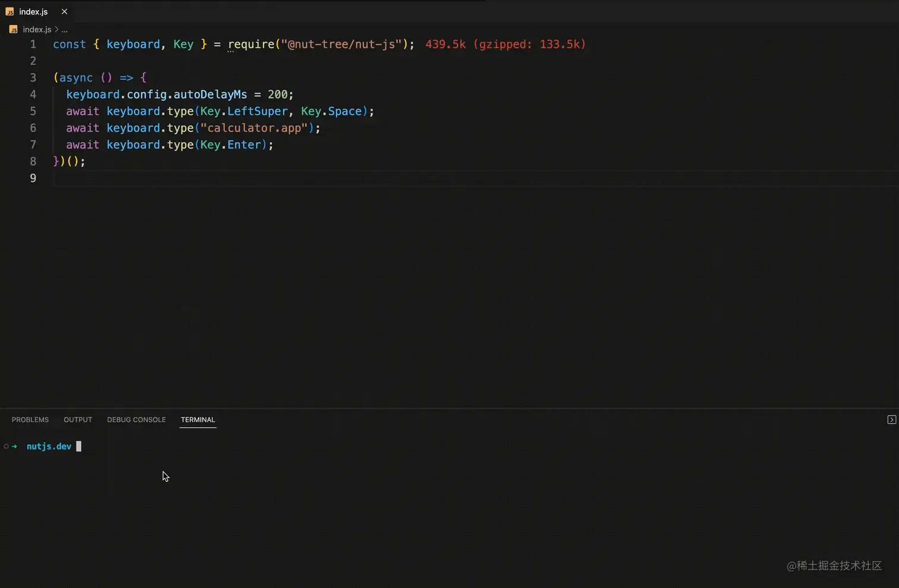Open the panel with the chevron icon far right
The height and width of the screenshot is (588, 899).
[891, 419]
